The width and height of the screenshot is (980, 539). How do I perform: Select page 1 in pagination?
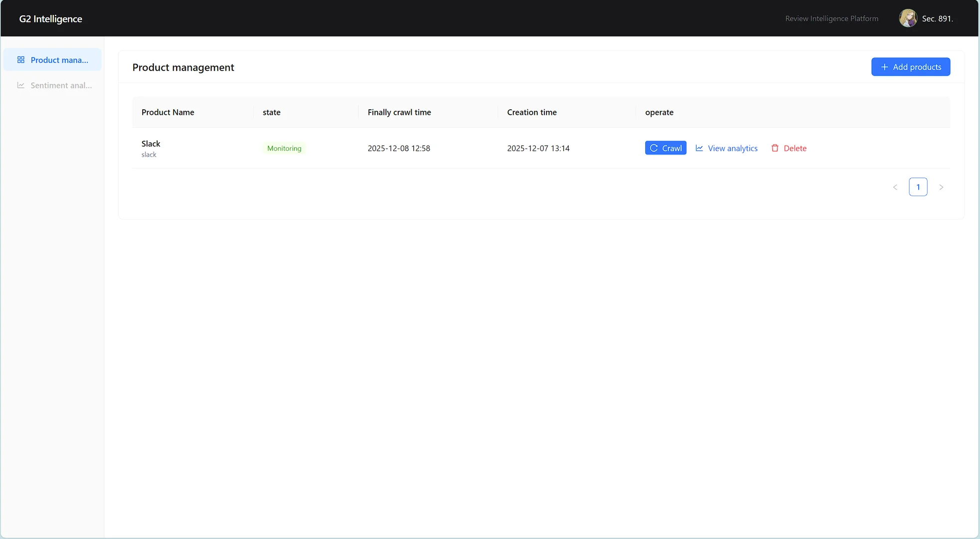918,187
